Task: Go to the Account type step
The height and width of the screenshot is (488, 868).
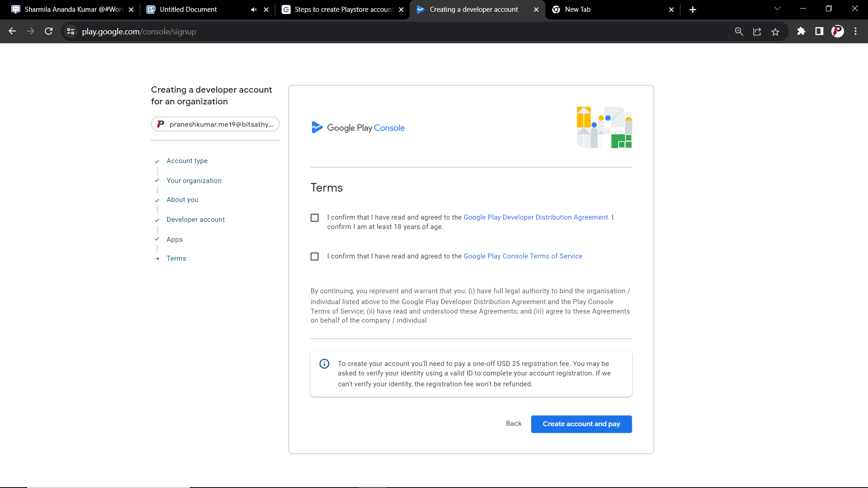Action: coord(187,161)
